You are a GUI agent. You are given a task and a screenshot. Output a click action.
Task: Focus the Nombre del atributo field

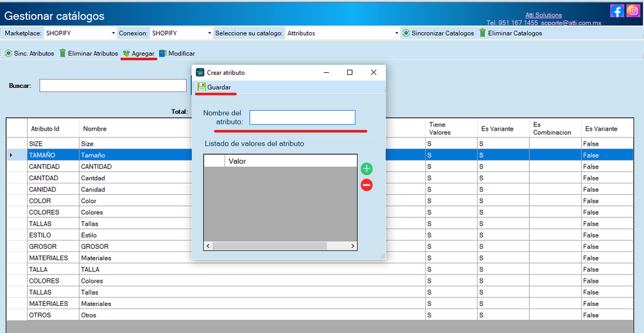click(303, 117)
